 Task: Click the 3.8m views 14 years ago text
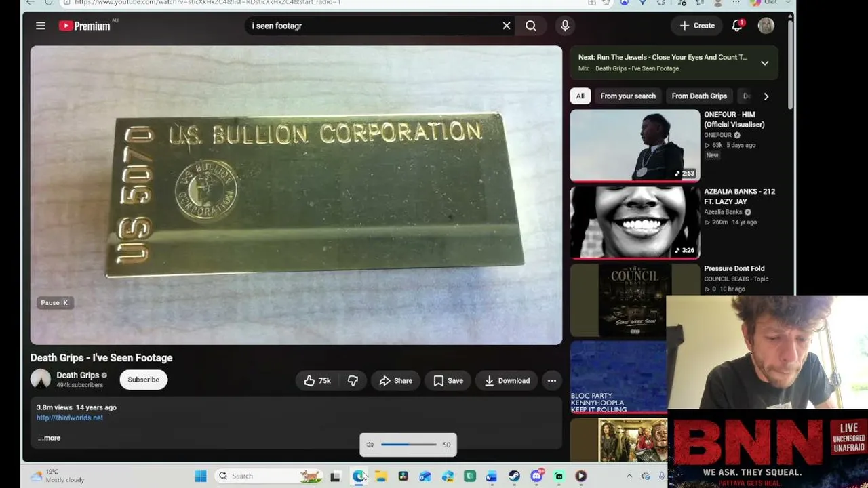coord(77,407)
